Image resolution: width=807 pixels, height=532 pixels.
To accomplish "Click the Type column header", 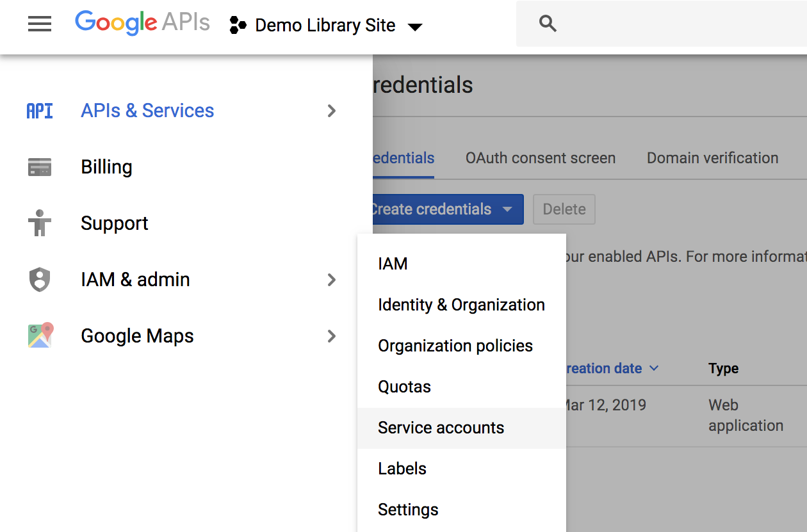I will (724, 368).
